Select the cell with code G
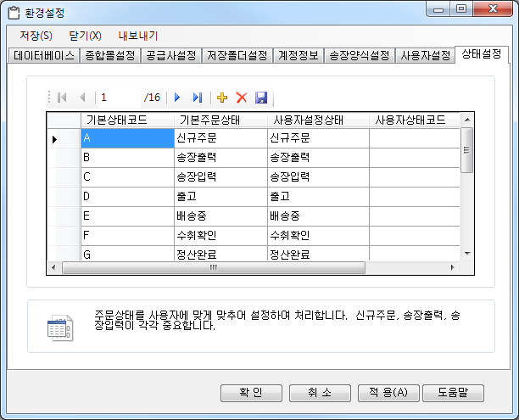Image resolution: width=519 pixels, height=420 pixels. (x=127, y=254)
